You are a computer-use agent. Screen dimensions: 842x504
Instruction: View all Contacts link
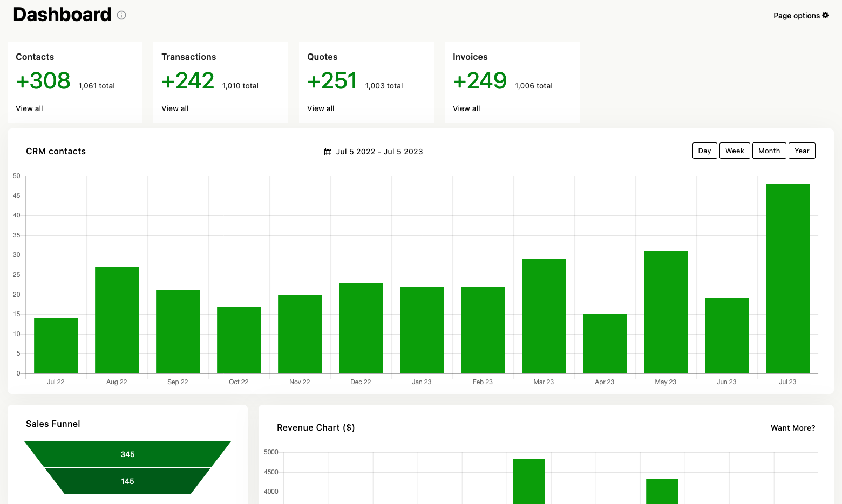pyautogui.click(x=29, y=108)
